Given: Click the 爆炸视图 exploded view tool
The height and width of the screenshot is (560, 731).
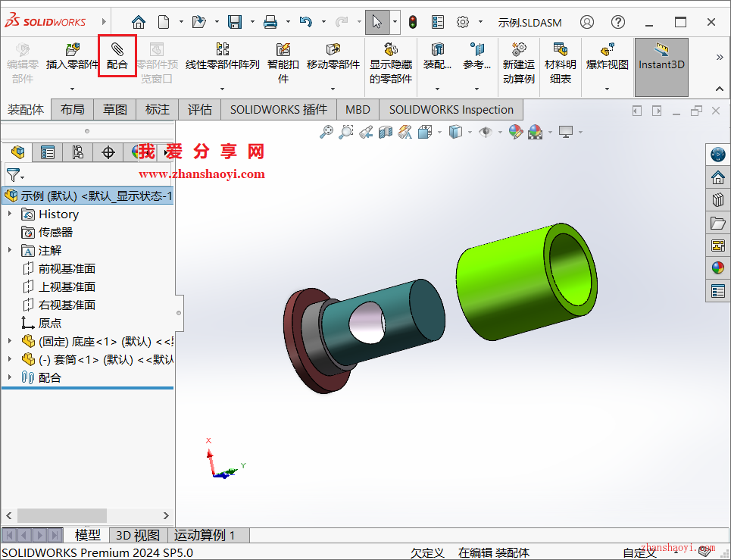Looking at the screenshot, I should point(607,56).
